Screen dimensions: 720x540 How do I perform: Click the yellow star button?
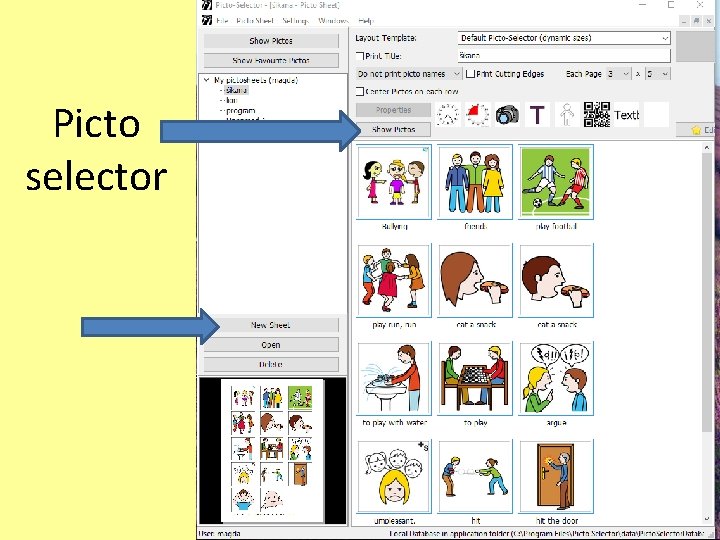point(698,130)
